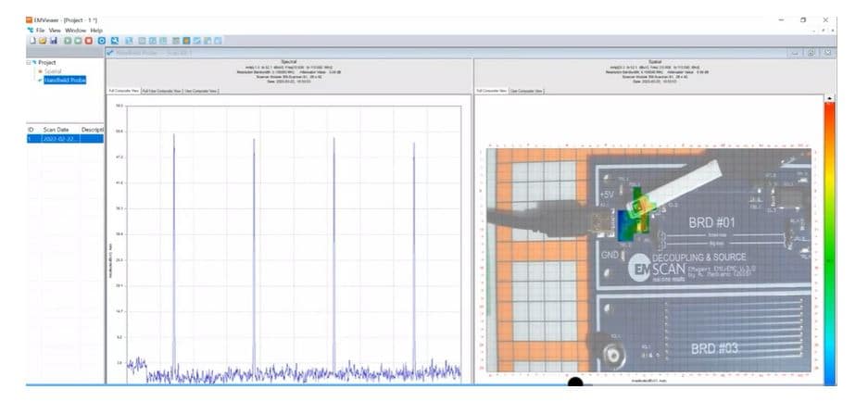Click the New project icon in toolbar
Screen dimensions: 868x402
(x=32, y=41)
